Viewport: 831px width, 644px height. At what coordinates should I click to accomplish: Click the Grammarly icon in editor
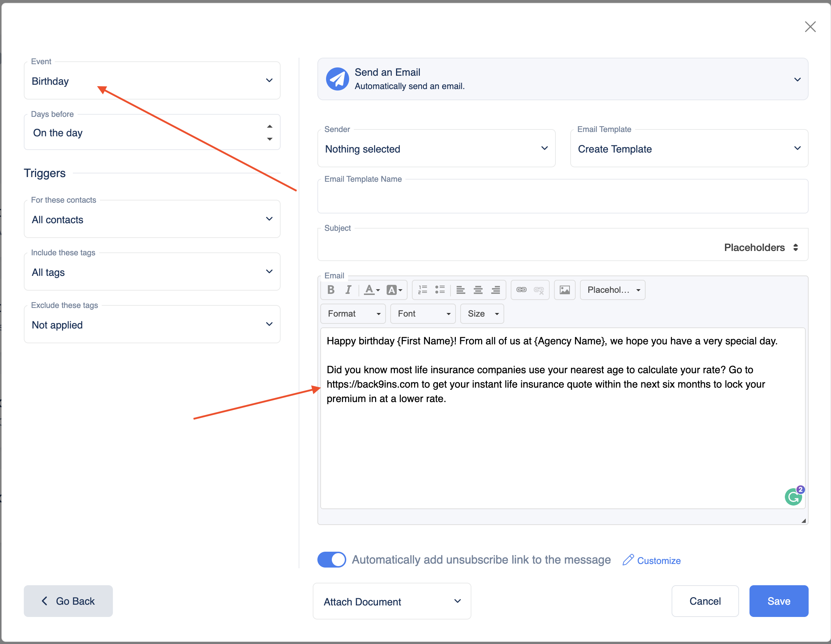[x=793, y=497]
